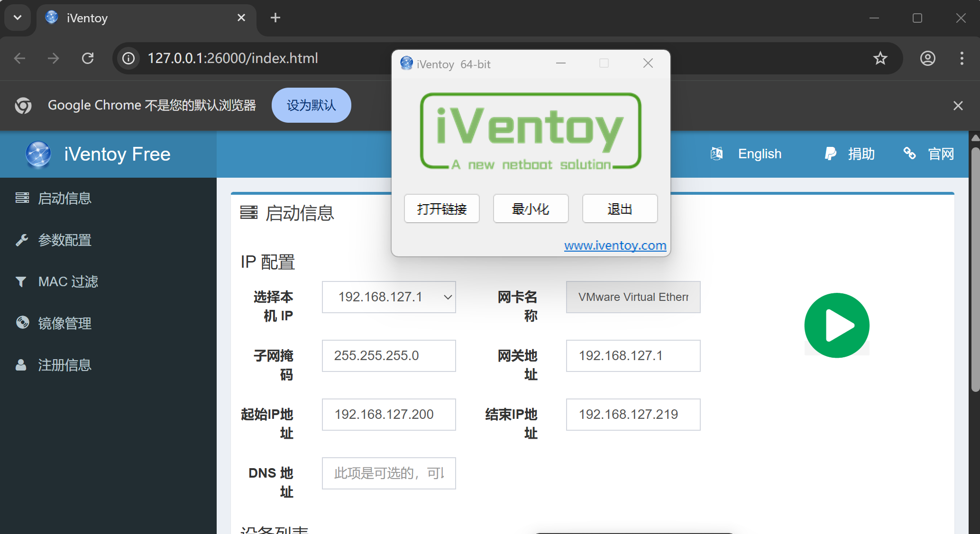Reload the page with the refresh icon

(88, 58)
